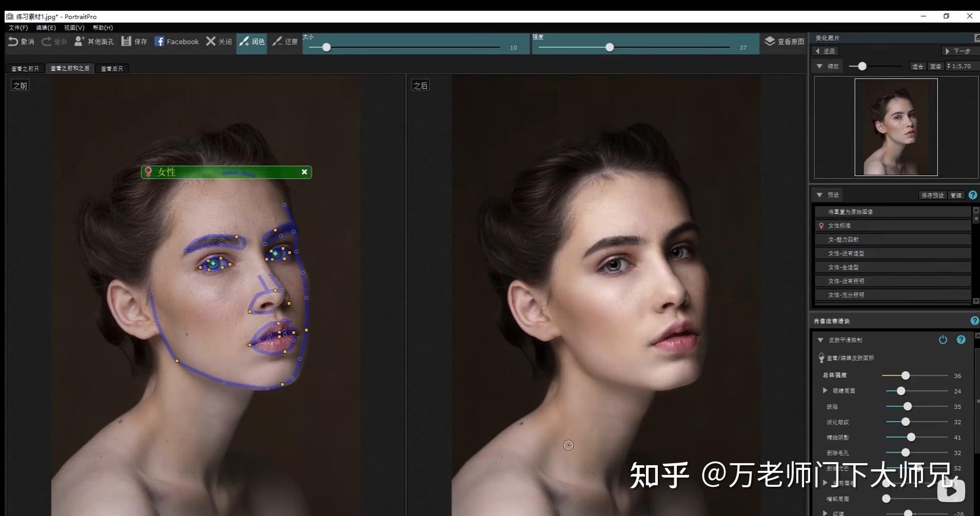The image size is (980, 516).
Task: Switch to the 还原 restore brush mode
Action: point(278,41)
